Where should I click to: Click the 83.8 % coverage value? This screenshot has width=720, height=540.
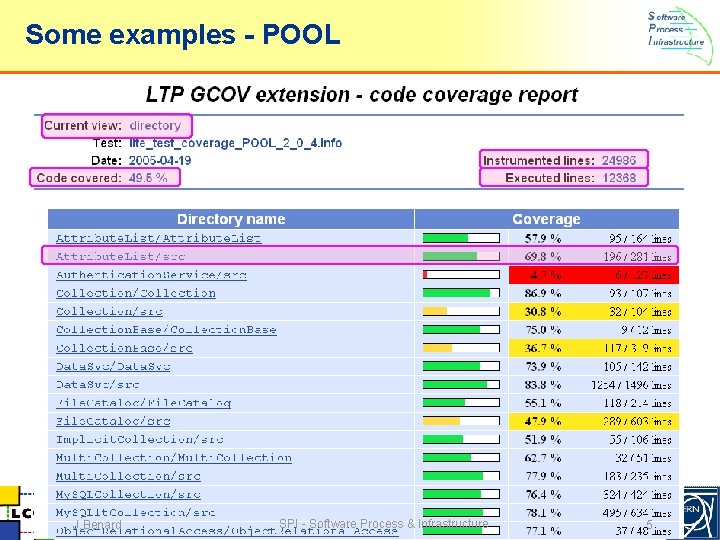tap(543, 384)
